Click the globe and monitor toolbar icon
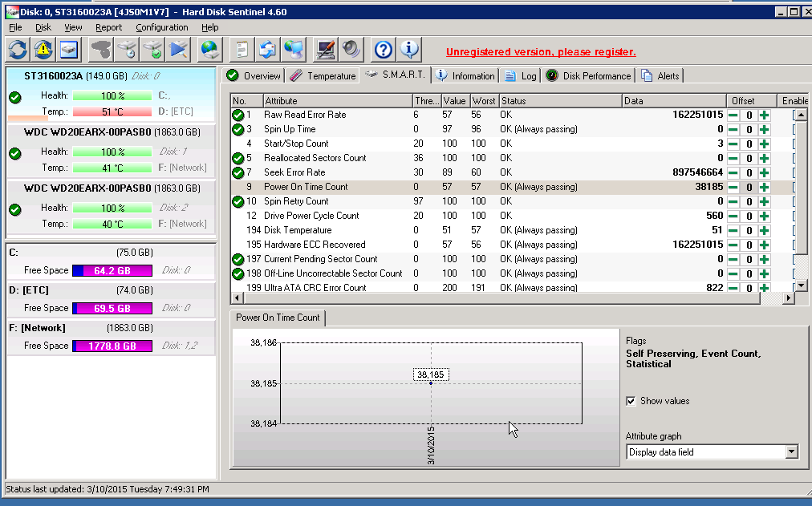The width and height of the screenshot is (812, 506). point(294,51)
